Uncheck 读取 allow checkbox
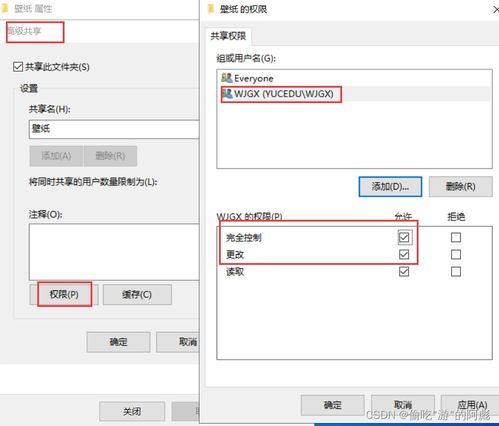The image size is (499, 426). [x=404, y=272]
